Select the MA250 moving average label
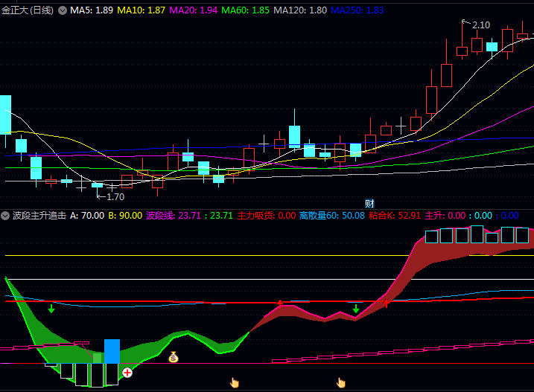The width and height of the screenshot is (534, 392). (357, 11)
